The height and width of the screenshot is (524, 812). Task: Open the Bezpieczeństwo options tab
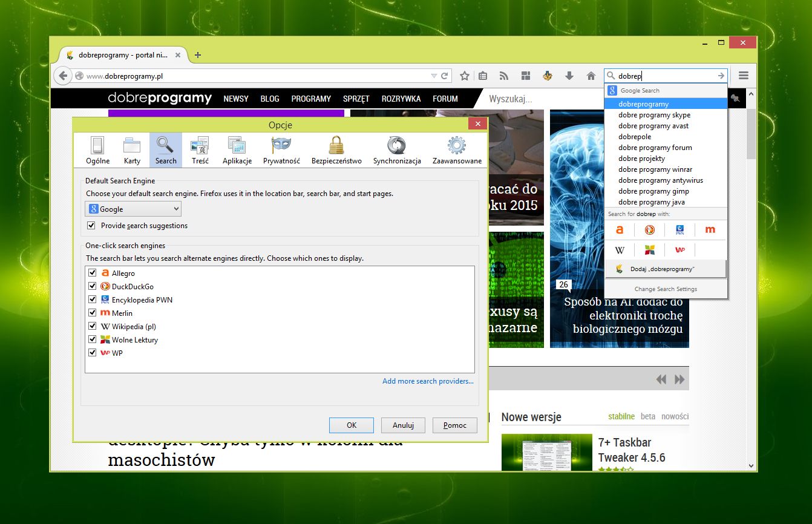336,150
